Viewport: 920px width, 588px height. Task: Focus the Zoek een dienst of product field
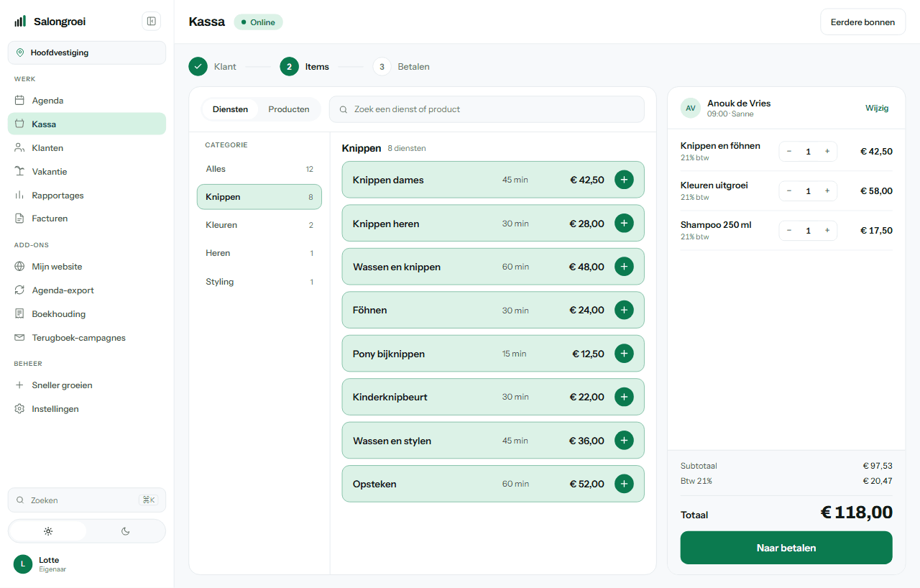click(x=487, y=109)
